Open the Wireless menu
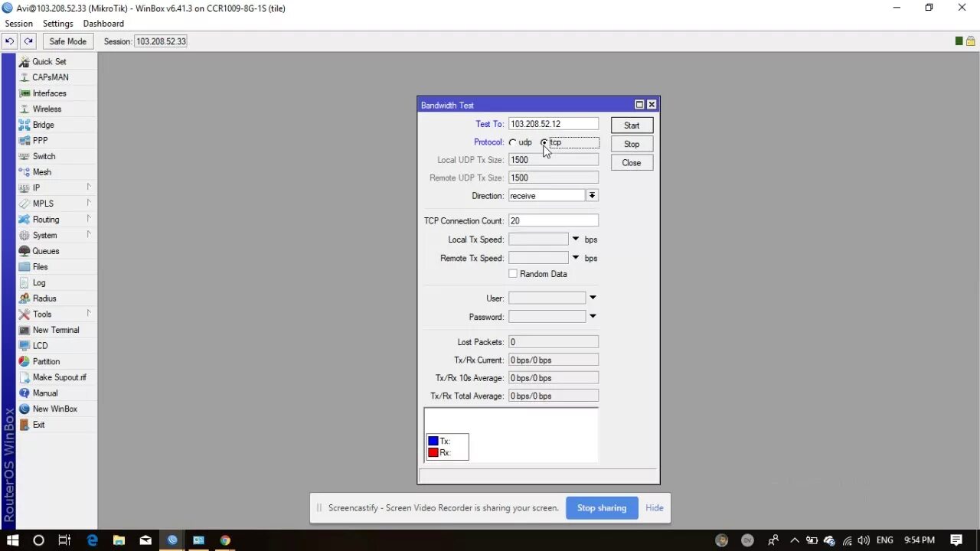The height and width of the screenshot is (551, 980). (47, 109)
